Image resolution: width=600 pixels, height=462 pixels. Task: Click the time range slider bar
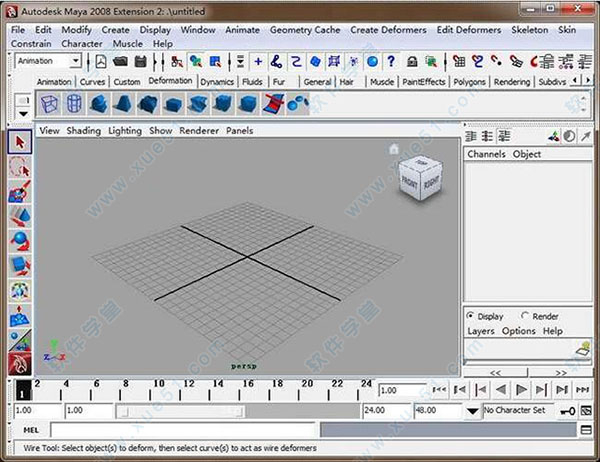click(180, 411)
